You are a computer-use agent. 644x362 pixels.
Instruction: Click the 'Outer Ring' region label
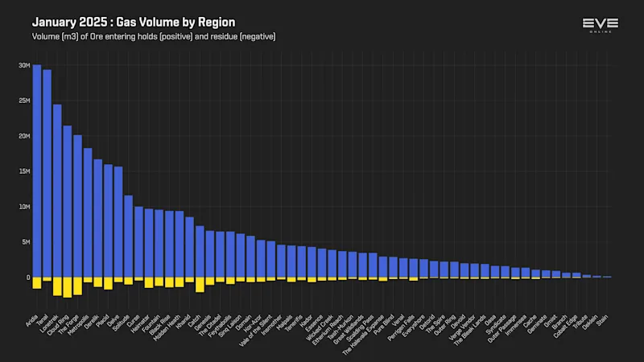[445, 325]
